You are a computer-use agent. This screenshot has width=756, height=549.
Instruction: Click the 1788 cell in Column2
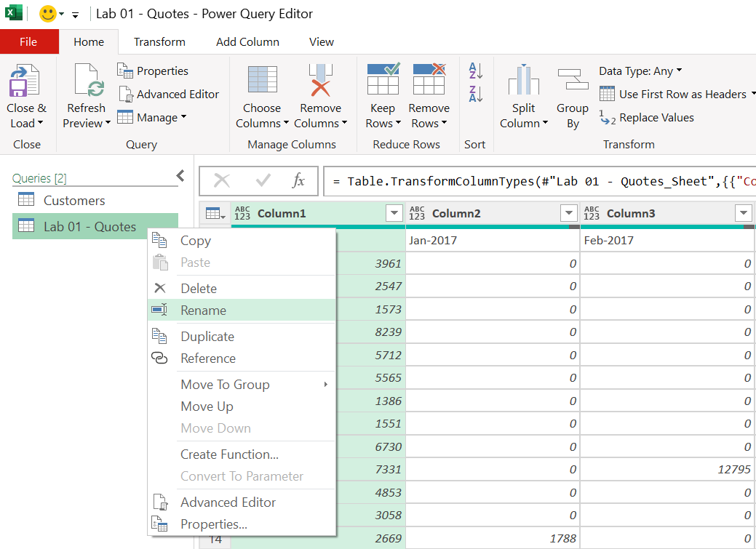[493, 538]
